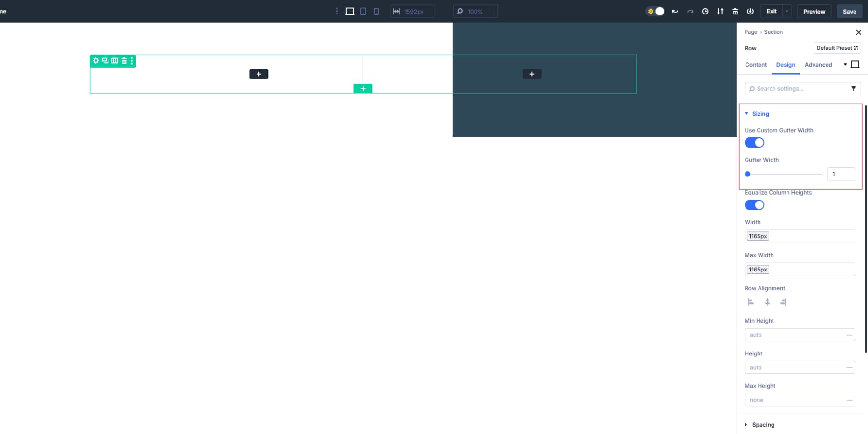Switch to phone preview mode

click(x=376, y=11)
